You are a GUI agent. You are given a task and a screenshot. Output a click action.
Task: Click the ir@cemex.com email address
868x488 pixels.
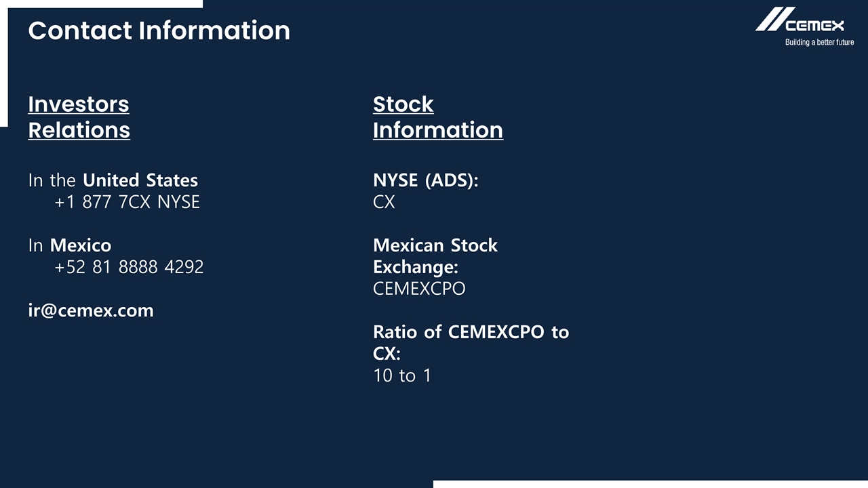click(x=91, y=310)
